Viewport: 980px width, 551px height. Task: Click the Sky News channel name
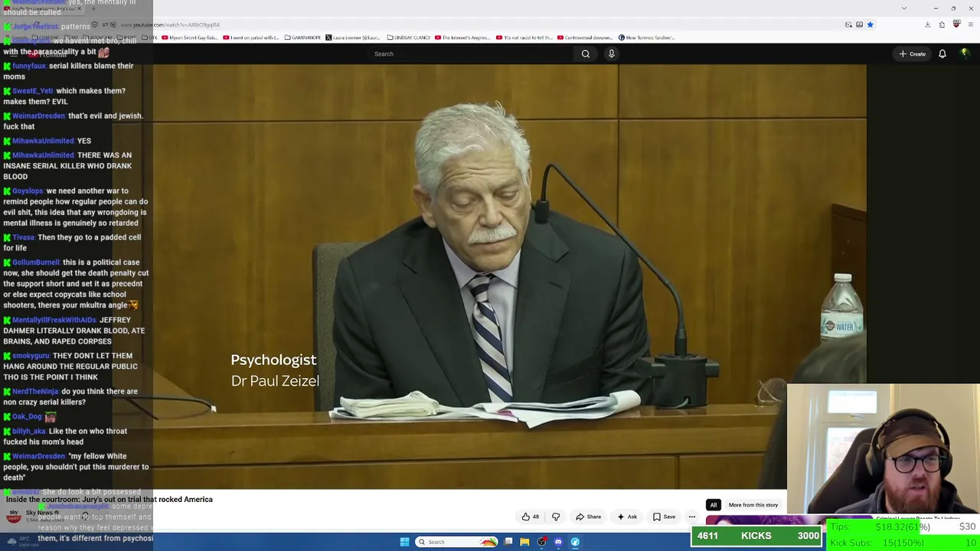[x=39, y=513]
